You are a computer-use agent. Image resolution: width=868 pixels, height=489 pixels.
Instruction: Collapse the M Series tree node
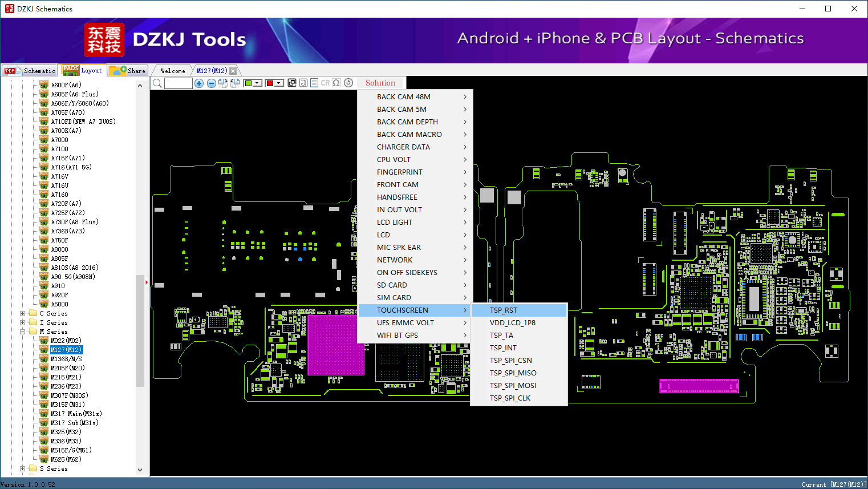coord(23,332)
